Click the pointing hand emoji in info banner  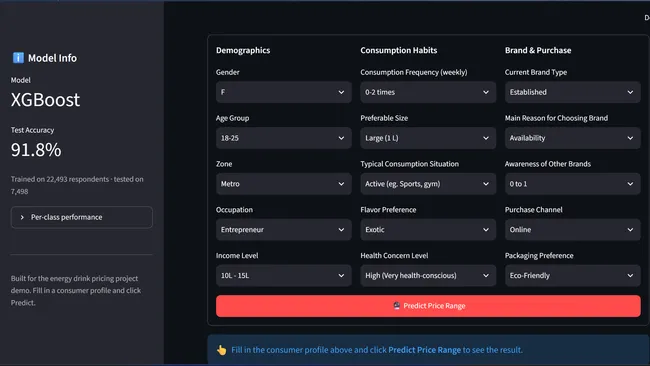click(x=222, y=350)
